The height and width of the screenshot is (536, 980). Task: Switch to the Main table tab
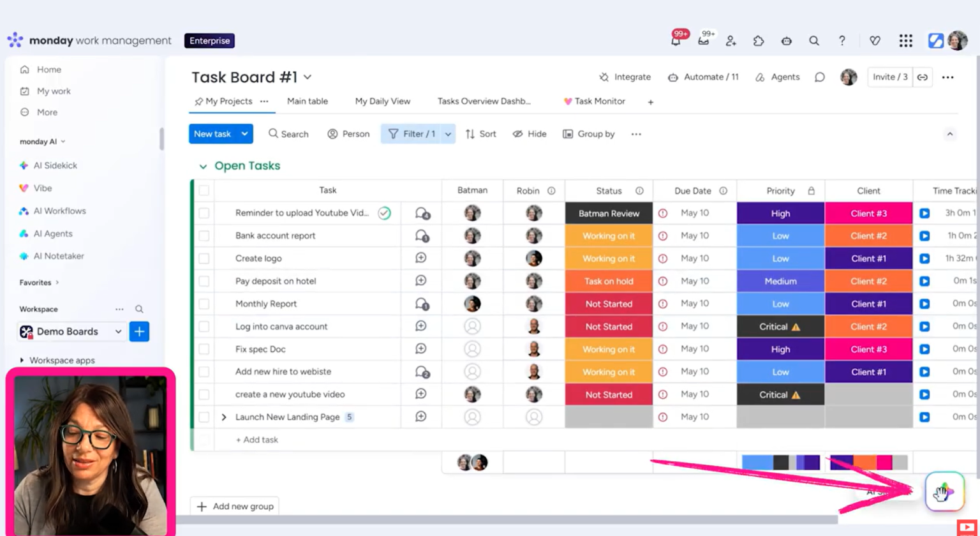[308, 101]
